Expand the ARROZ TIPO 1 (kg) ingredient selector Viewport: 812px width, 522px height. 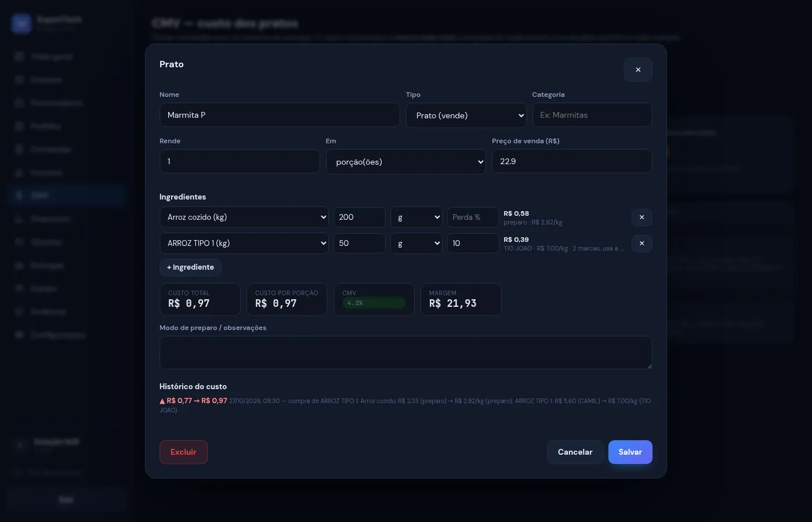[x=244, y=244]
